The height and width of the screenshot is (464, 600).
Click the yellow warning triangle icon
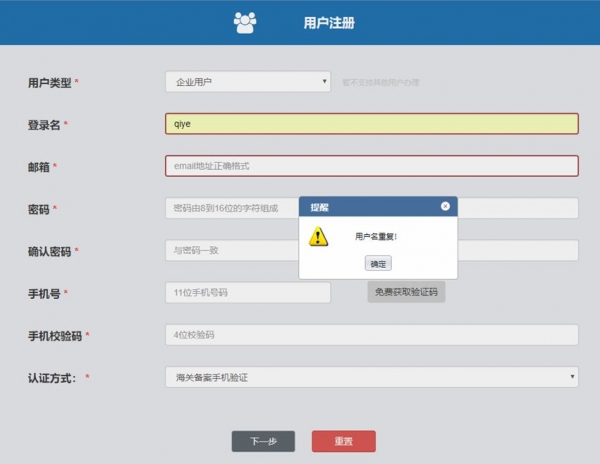318,236
